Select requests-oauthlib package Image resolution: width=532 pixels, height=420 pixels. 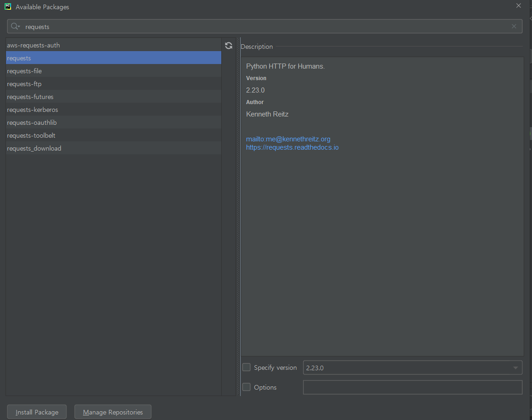tap(114, 122)
